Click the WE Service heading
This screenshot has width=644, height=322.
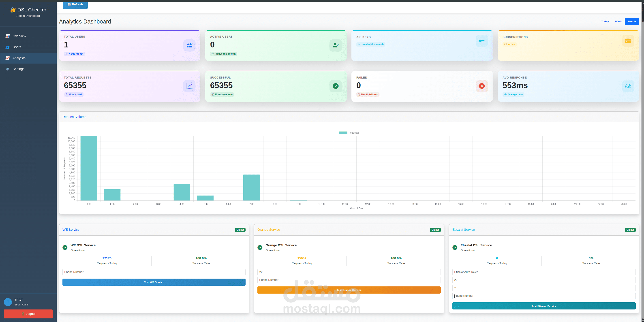click(x=71, y=230)
